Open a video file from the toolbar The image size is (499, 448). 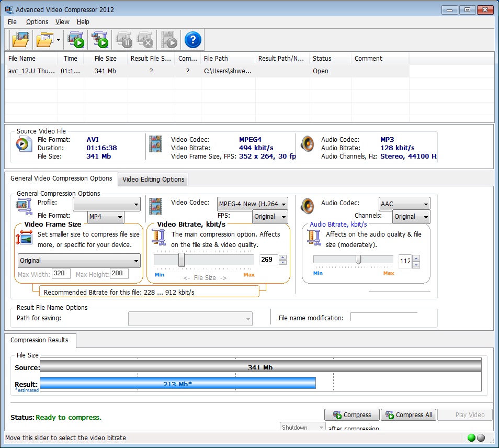point(20,40)
